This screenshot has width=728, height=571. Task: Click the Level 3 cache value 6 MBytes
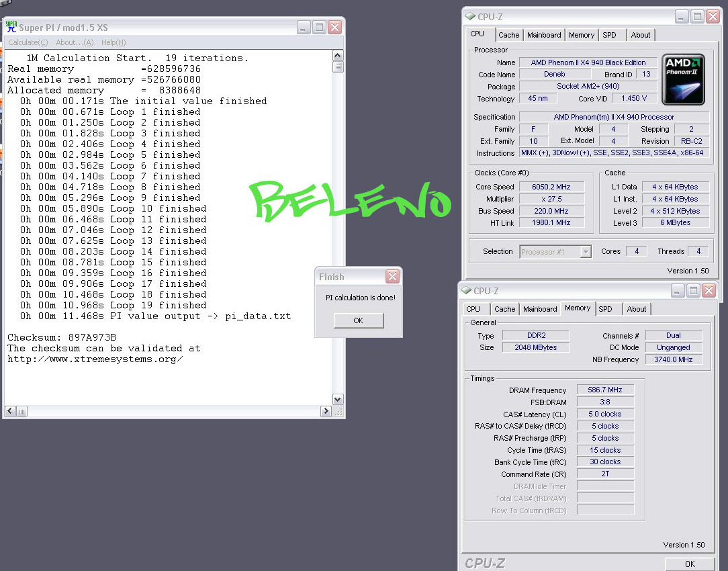click(x=675, y=222)
